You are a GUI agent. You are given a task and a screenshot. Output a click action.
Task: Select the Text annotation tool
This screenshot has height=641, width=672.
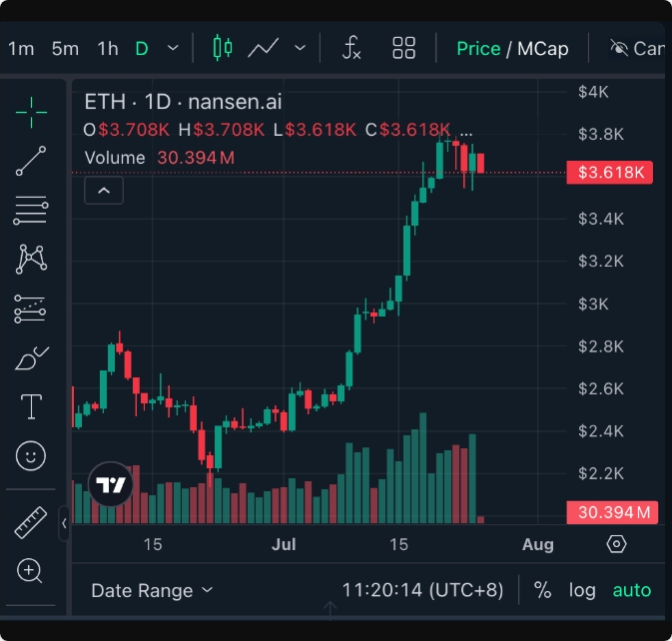point(31,406)
